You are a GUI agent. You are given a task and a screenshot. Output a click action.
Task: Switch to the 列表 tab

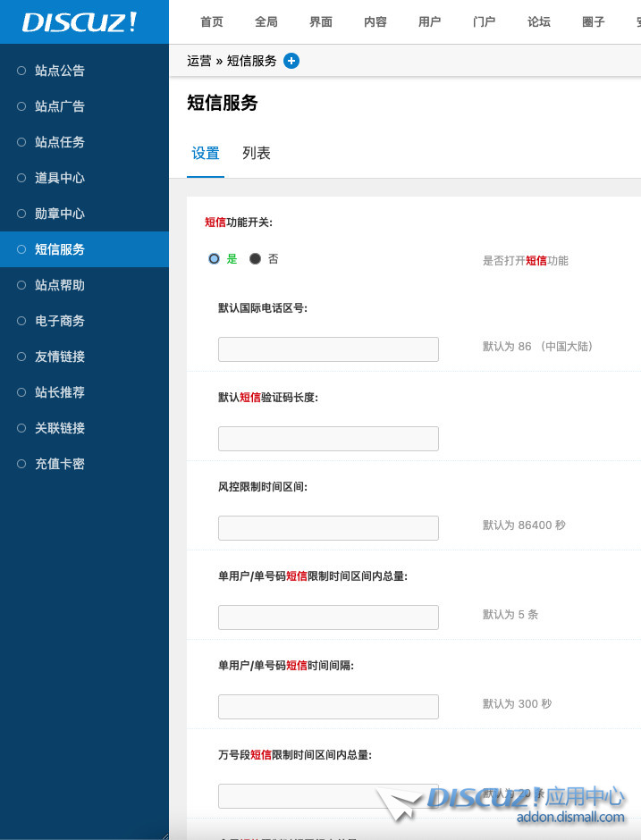pyautogui.click(x=256, y=154)
